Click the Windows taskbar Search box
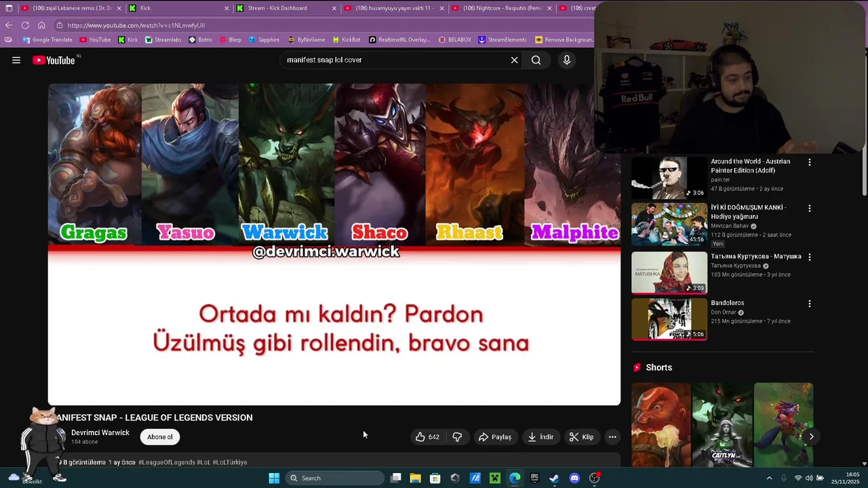Screen dimensions: 868x488 pyautogui.click(x=335, y=478)
